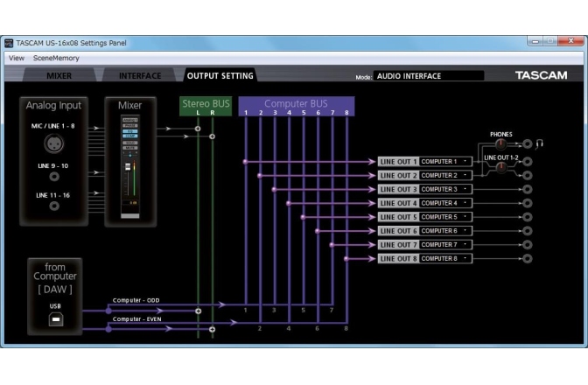Click the LINE OUT 5 label
The height and width of the screenshot is (385, 588).
398,217
